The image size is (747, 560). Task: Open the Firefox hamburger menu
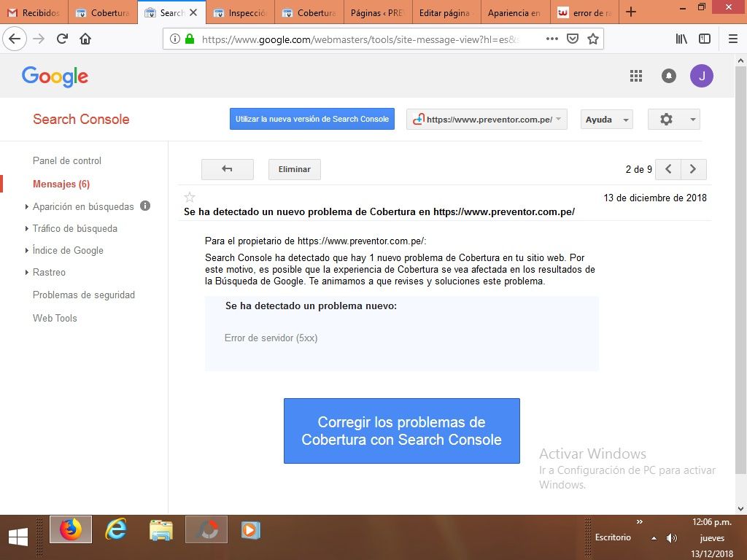733,39
